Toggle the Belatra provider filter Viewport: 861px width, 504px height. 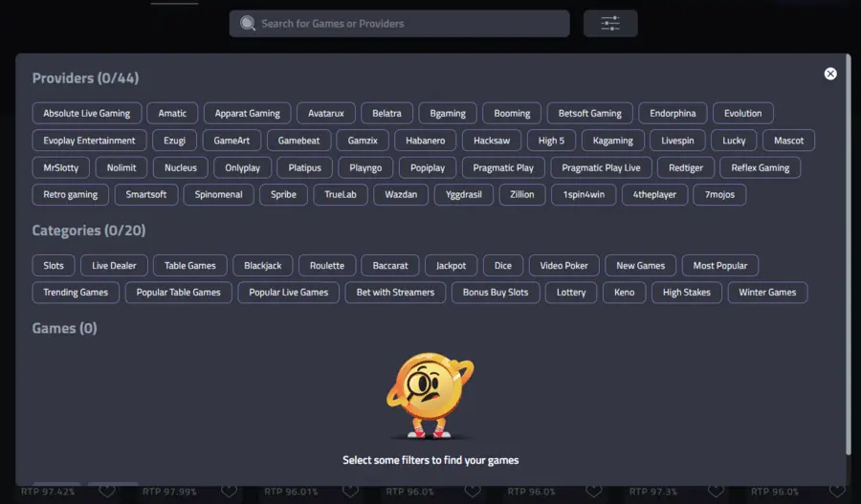[x=386, y=113]
